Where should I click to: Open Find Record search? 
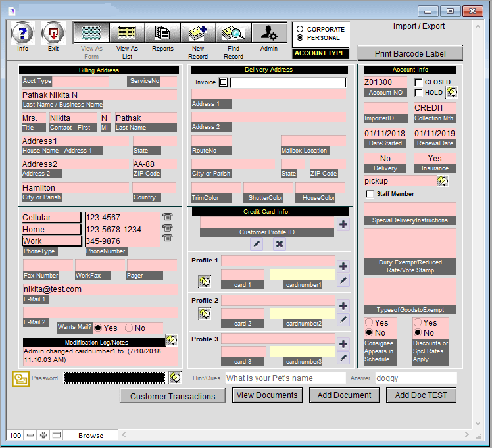(x=234, y=32)
